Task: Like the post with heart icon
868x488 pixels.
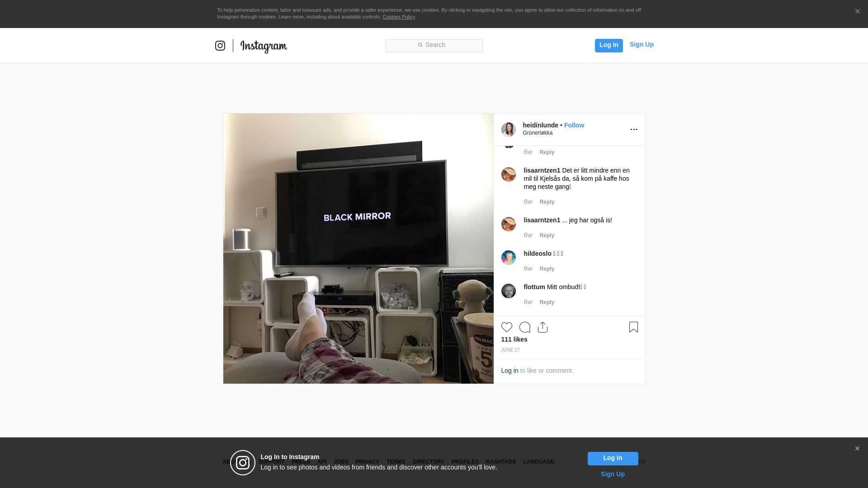Action: (x=507, y=327)
